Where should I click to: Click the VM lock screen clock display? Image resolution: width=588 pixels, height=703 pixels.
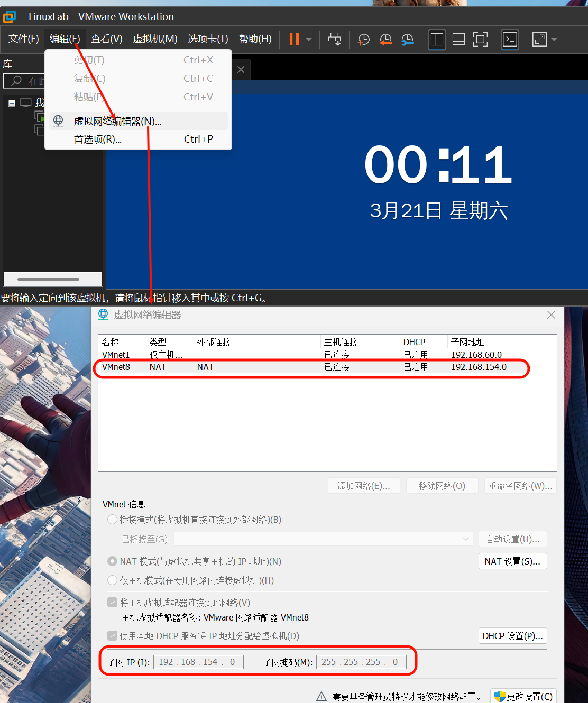(x=438, y=165)
